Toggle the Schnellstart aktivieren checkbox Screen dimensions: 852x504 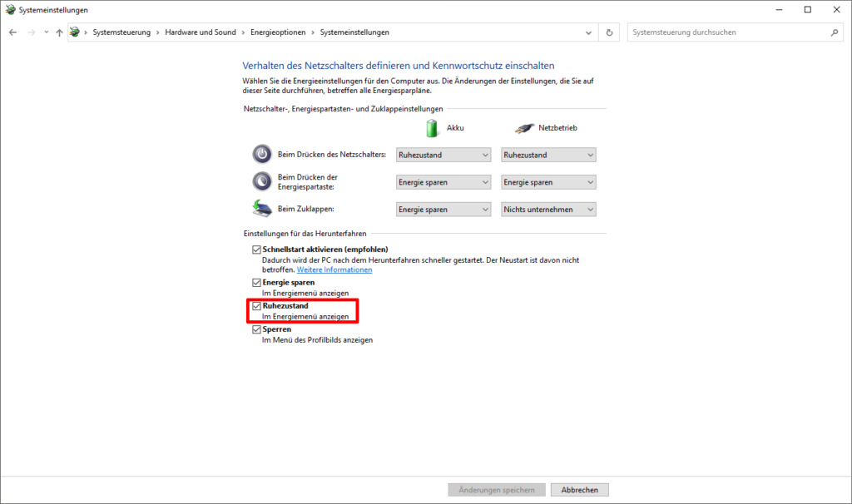(257, 250)
